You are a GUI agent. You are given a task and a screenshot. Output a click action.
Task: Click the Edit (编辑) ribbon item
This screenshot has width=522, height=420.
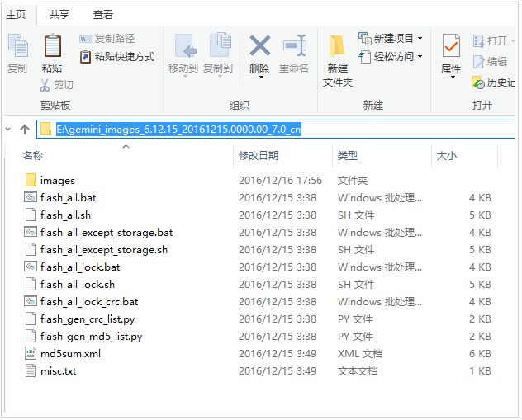(x=490, y=62)
